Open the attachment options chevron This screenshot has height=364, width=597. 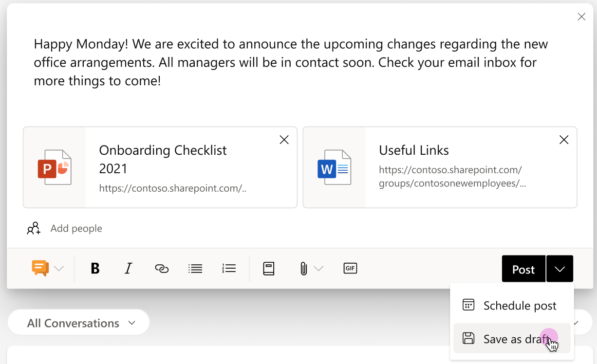(319, 268)
